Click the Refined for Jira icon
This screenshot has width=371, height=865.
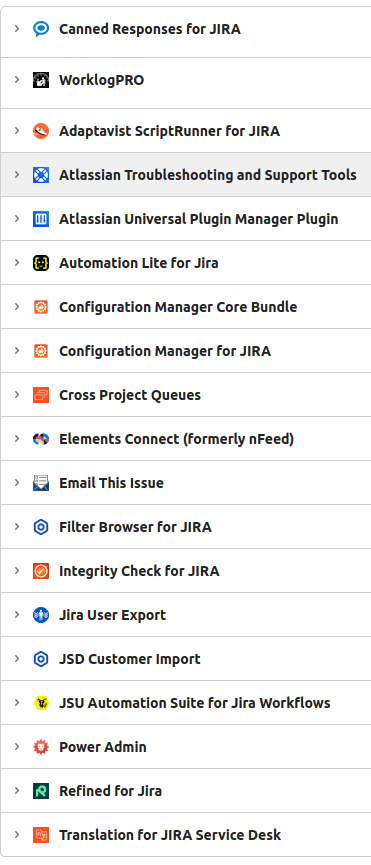coord(41,791)
